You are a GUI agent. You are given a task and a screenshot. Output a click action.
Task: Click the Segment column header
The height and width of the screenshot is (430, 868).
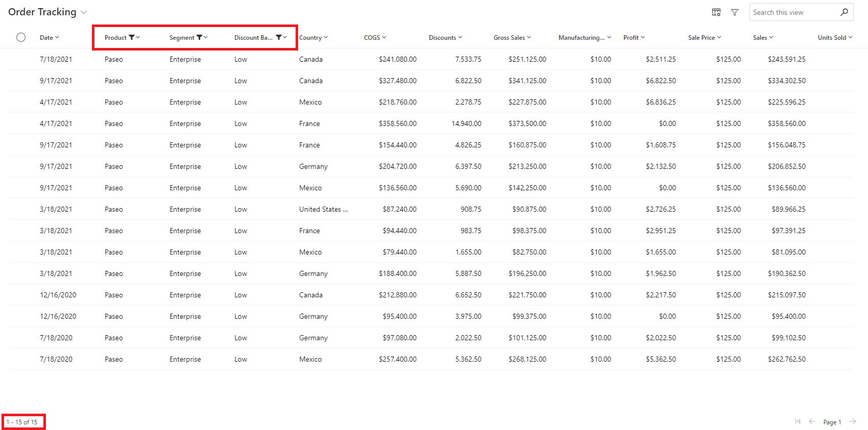[182, 38]
